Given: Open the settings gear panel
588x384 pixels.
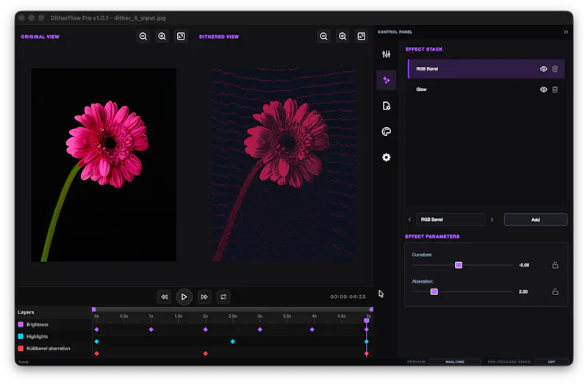Looking at the screenshot, I should tap(387, 157).
